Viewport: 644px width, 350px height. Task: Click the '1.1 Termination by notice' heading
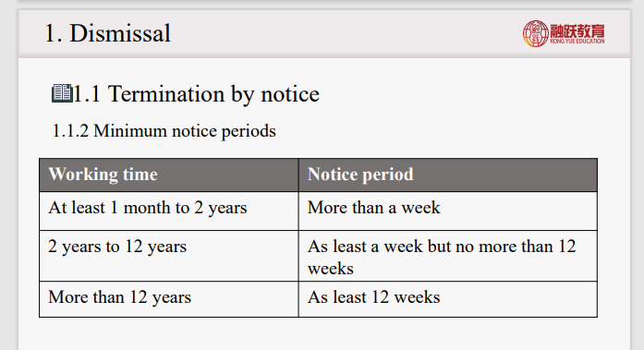(196, 94)
